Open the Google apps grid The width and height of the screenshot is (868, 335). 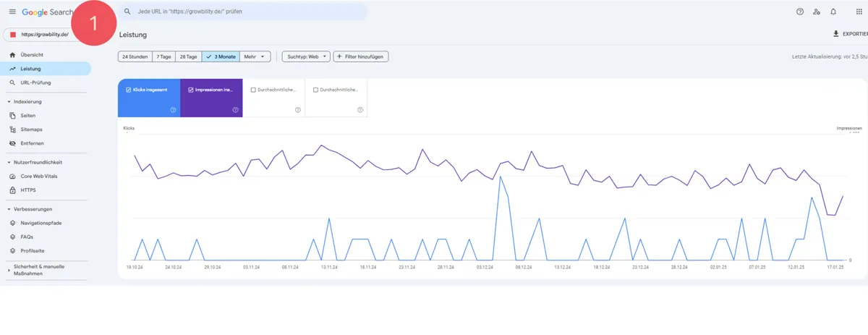point(859,12)
